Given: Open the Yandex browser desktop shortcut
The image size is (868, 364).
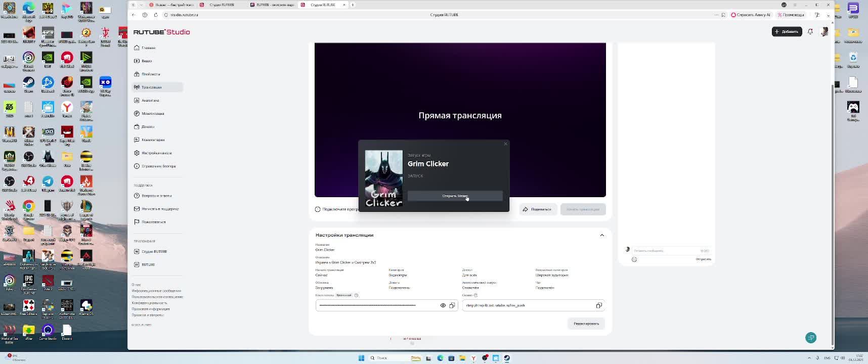Looking at the screenshot, I should click(67, 109).
